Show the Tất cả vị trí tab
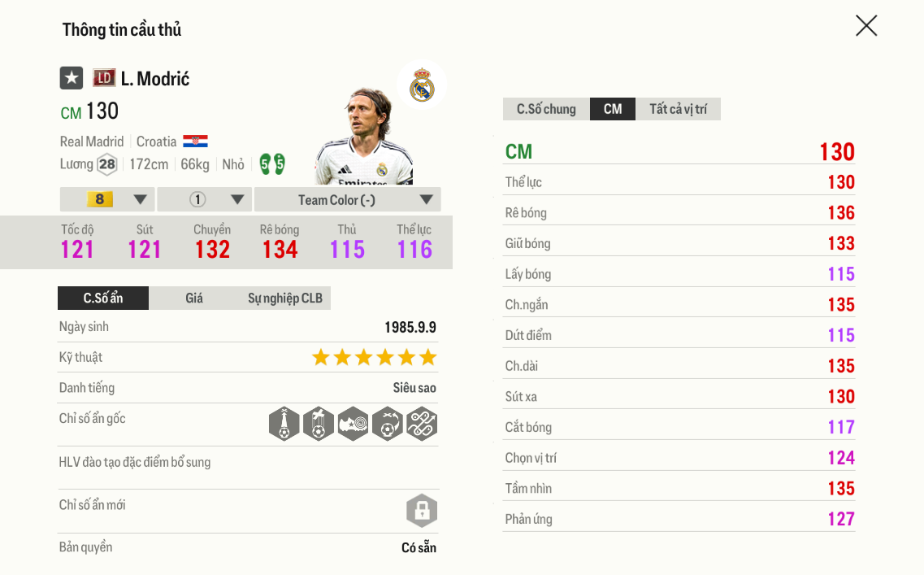Screen dimensions: 924x575 pos(678,109)
